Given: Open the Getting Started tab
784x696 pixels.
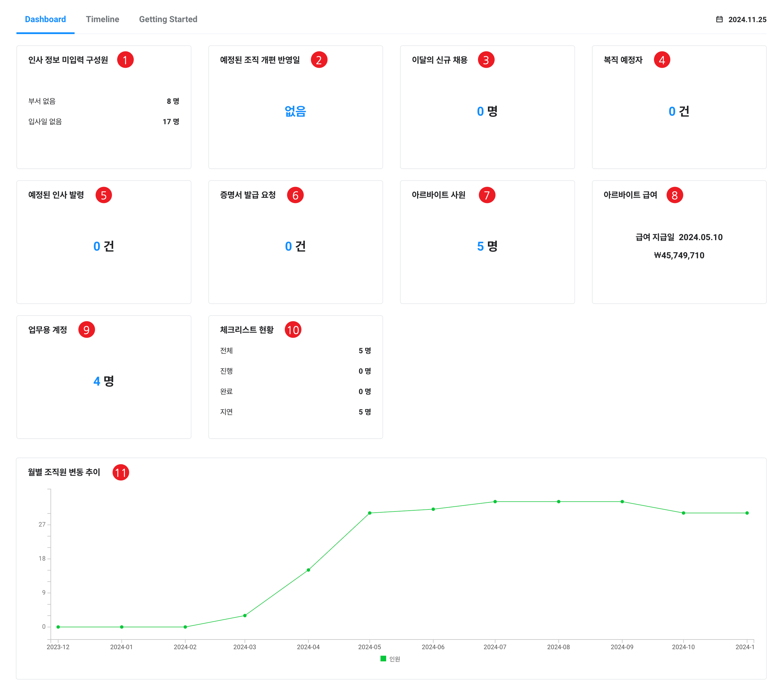Looking at the screenshot, I should point(168,19).
